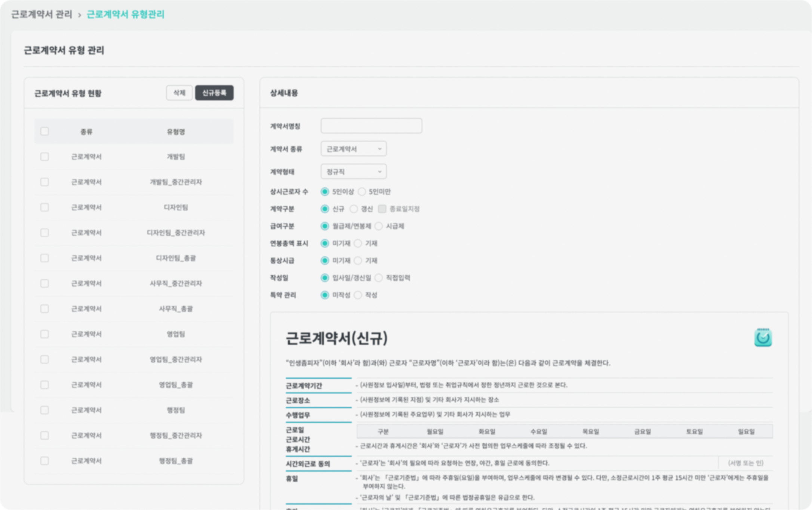Select 작성 for 특약 관리
The image size is (812, 510).
click(358, 295)
